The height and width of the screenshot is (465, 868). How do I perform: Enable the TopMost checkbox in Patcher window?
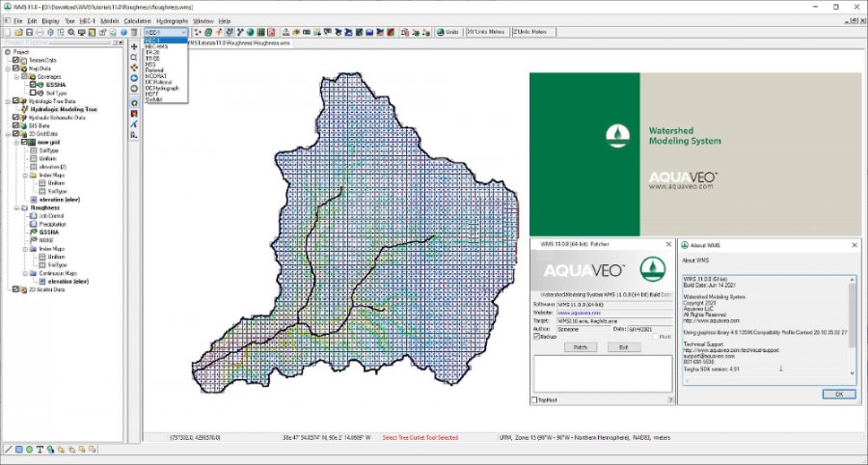point(534,399)
